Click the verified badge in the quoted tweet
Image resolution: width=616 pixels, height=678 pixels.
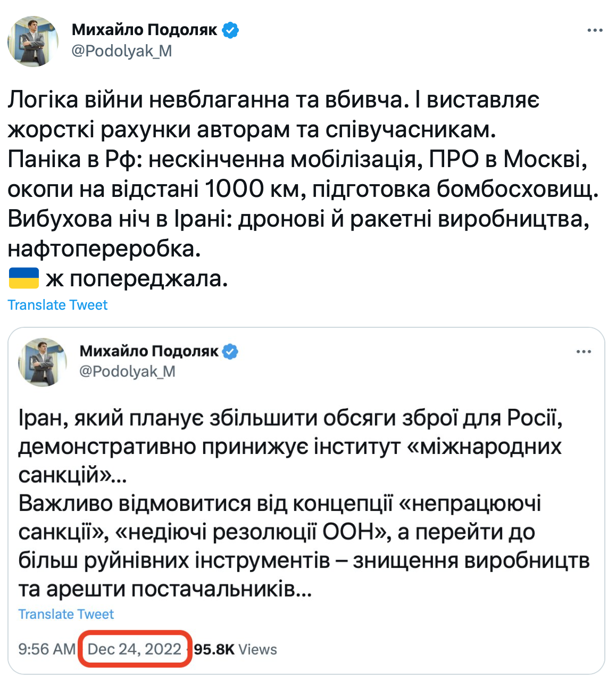click(230, 352)
